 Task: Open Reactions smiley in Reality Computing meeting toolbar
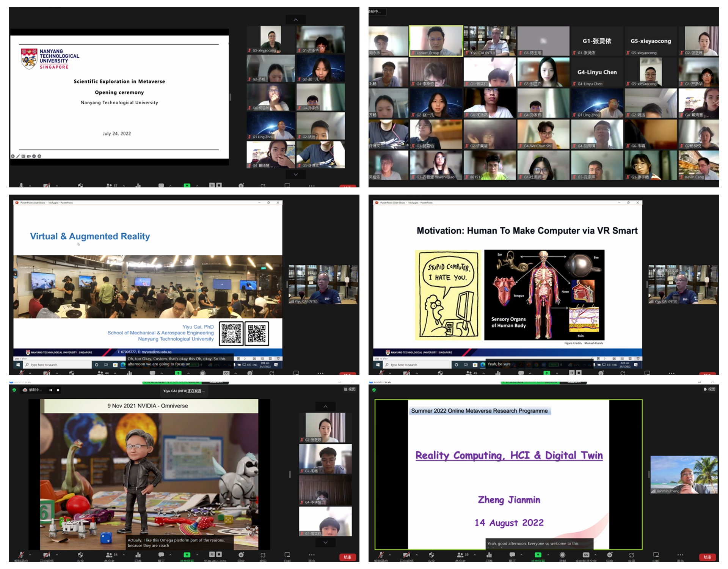pos(610,555)
